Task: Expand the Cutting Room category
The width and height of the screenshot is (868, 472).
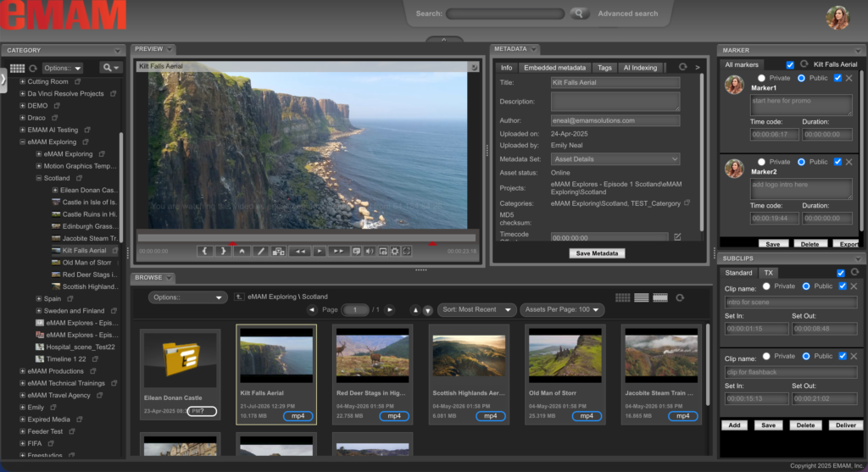Action: click(x=23, y=81)
